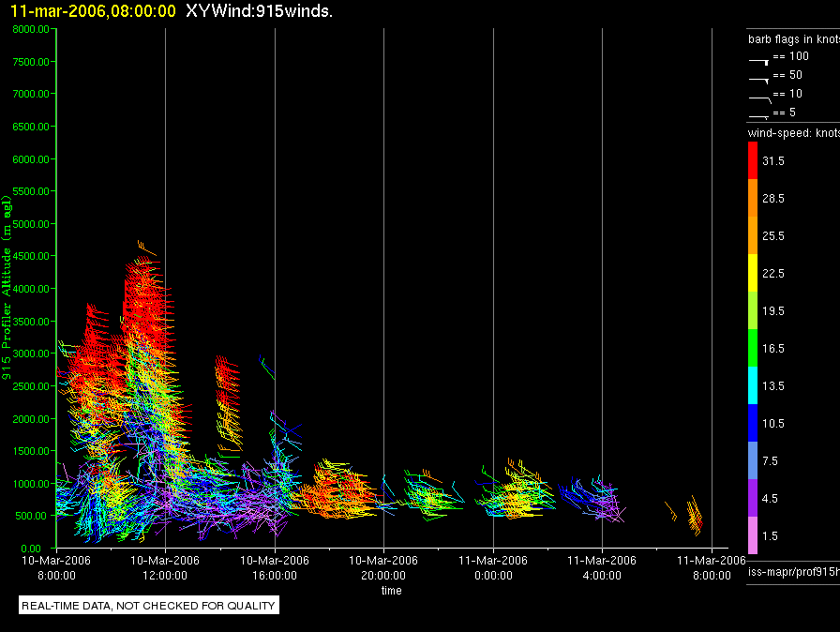Image resolution: width=840 pixels, height=632 pixels.
Task: Click the '== 50' barb legend value
Action: (787, 75)
